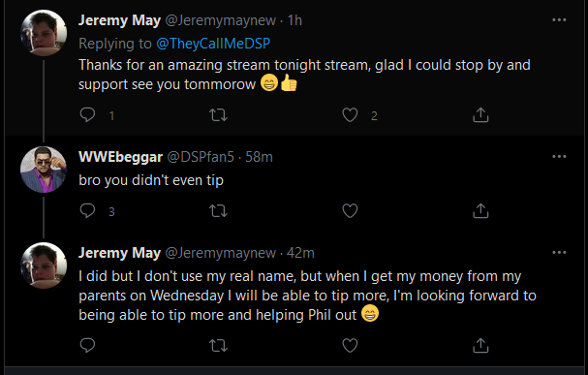588x375 pixels.
Task: Retweet Jeremy May's stream thanks tweet
Action: [x=218, y=114]
